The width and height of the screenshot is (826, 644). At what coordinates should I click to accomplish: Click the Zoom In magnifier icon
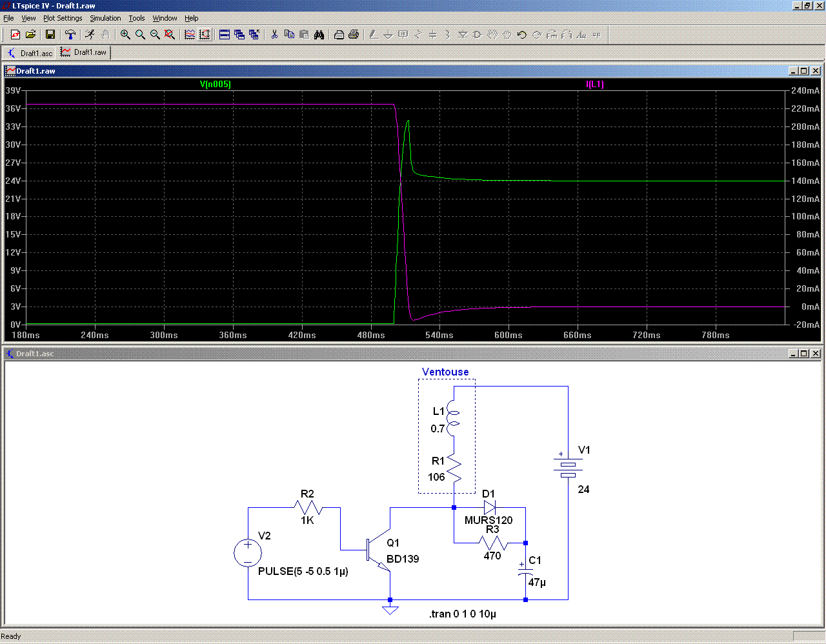pyautogui.click(x=125, y=35)
